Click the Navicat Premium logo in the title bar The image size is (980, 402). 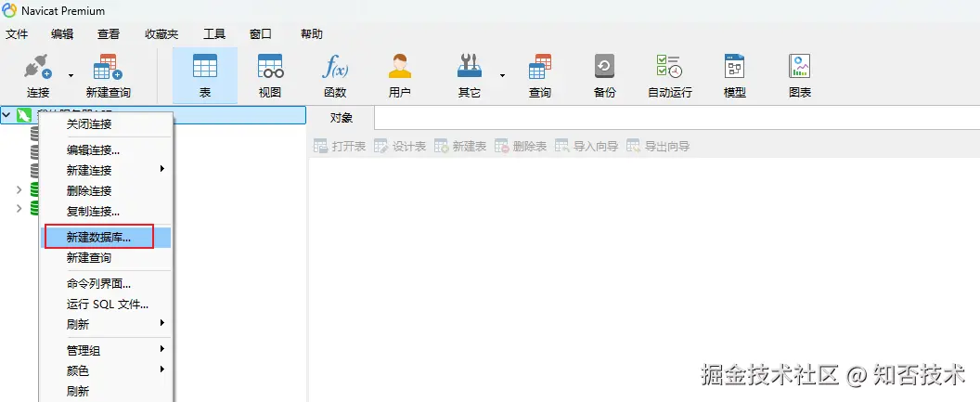[x=9, y=10]
